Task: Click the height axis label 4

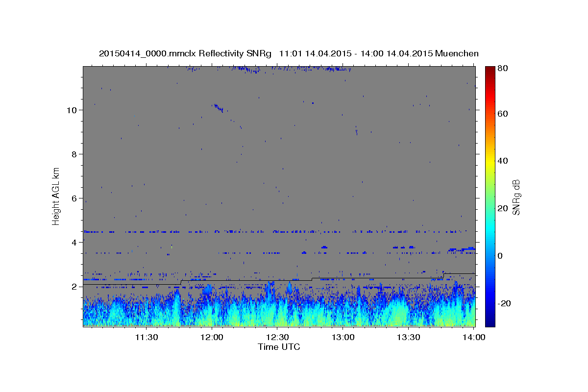Action: pyautogui.click(x=74, y=243)
